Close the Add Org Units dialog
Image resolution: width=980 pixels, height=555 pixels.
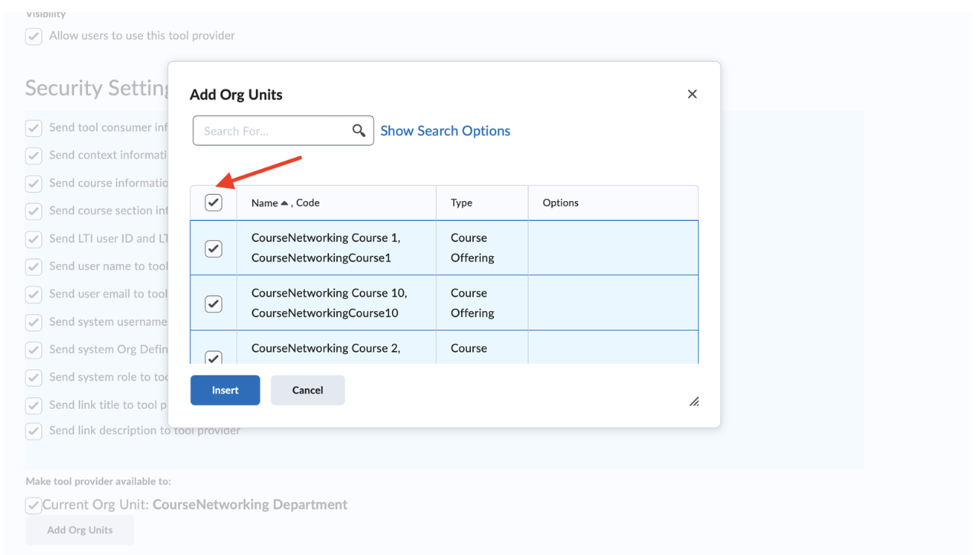692,94
